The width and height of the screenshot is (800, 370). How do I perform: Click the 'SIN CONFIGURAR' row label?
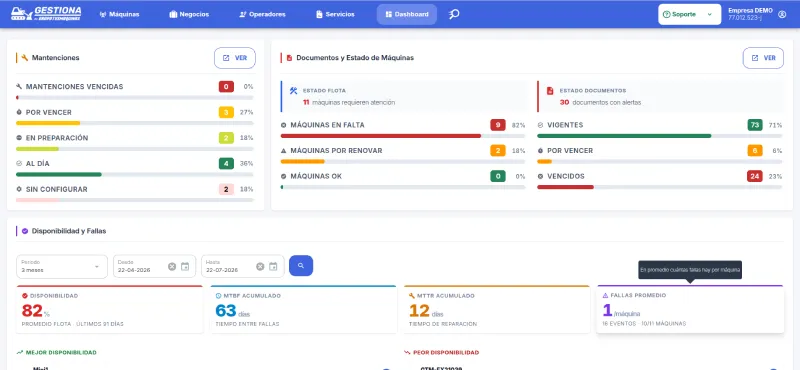tap(57, 189)
